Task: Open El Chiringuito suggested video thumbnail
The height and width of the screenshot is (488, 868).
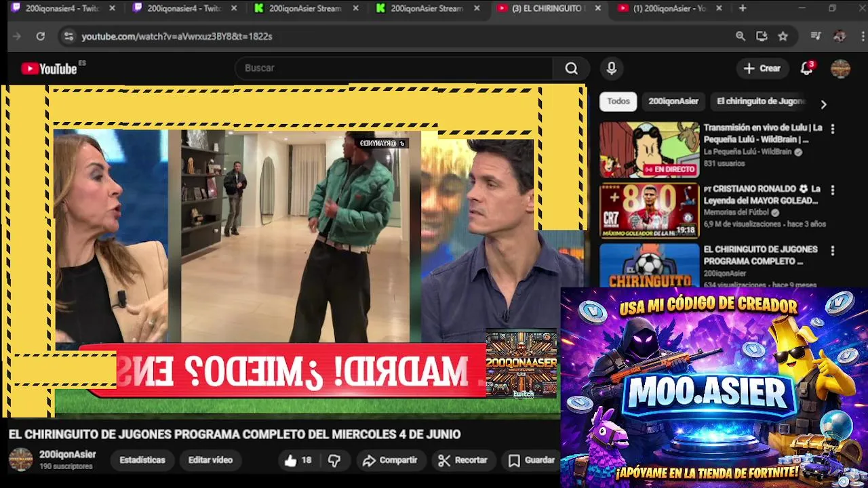Action: 649,266
